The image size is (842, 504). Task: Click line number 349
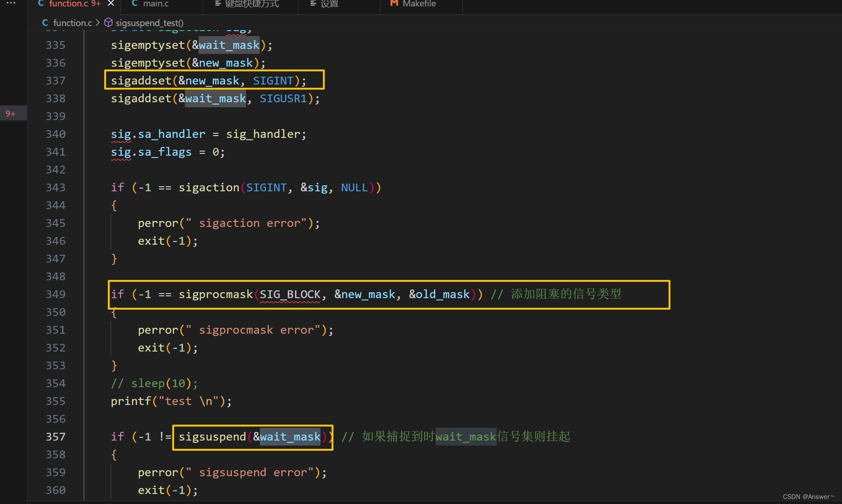56,294
